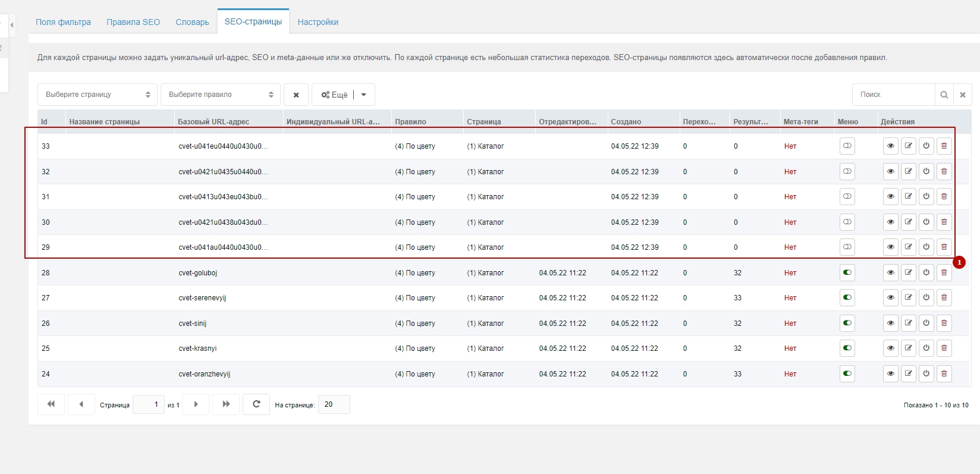Refresh the table with the reload icon
Viewport: 980px width, 474px height.
(256, 404)
